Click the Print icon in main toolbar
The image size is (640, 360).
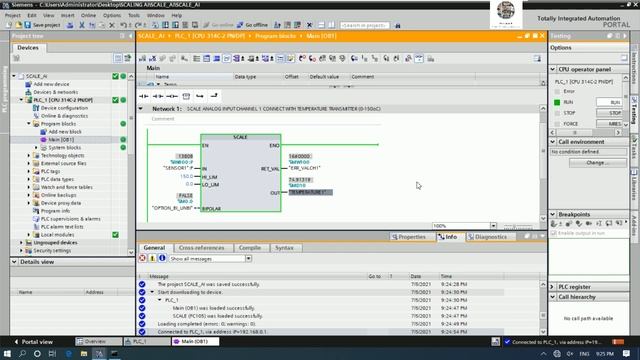click(70, 25)
